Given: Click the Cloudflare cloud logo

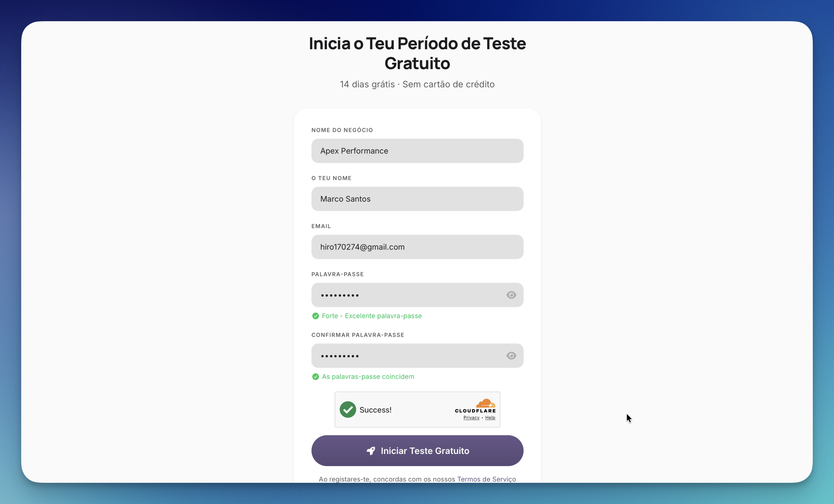Looking at the screenshot, I should [x=485, y=403].
